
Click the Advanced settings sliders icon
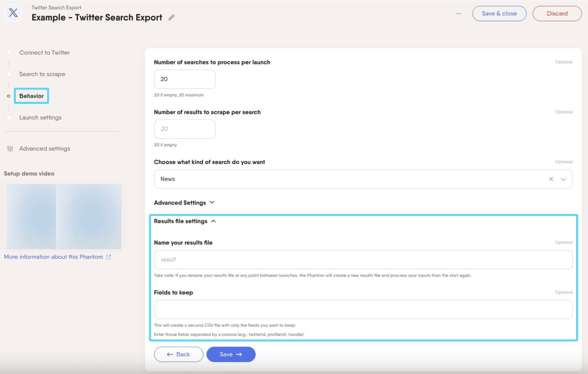[x=10, y=149]
